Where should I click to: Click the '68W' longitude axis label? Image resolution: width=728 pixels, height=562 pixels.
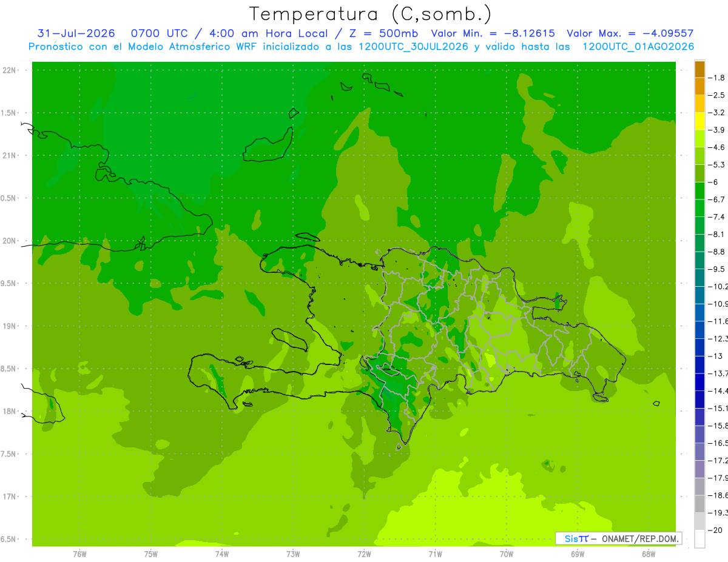coord(648,554)
